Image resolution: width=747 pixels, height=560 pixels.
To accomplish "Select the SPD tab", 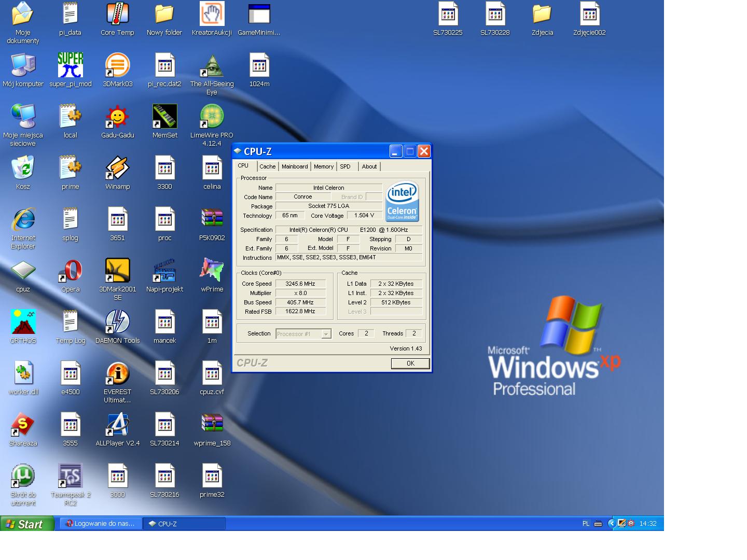I will pyautogui.click(x=345, y=166).
